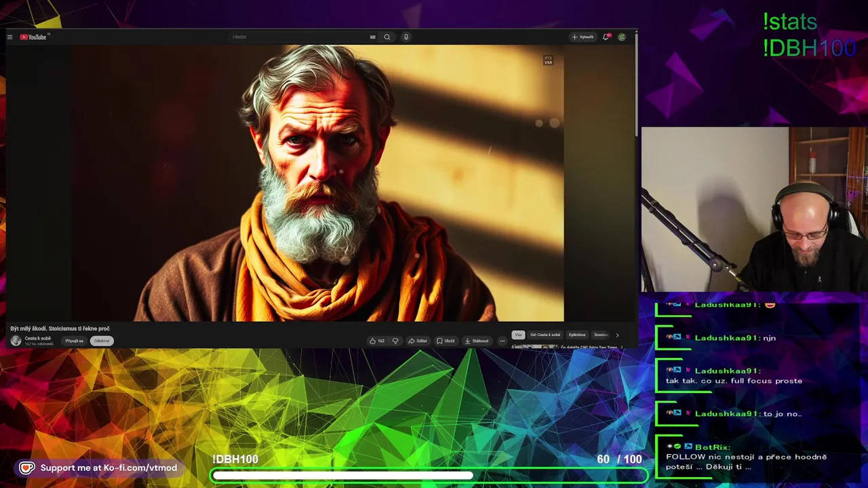Select the 'Vše' filter chip
868x488 pixels.
pyautogui.click(x=518, y=335)
